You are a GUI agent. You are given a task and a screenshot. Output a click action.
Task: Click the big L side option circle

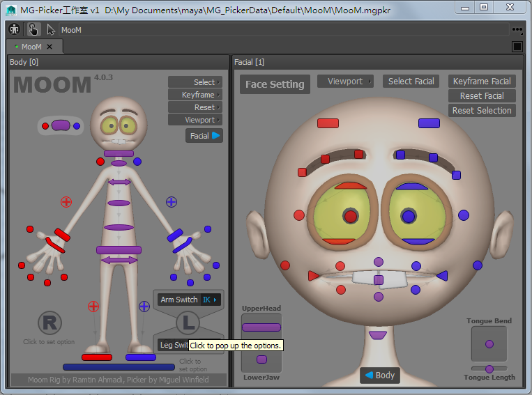click(187, 323)
